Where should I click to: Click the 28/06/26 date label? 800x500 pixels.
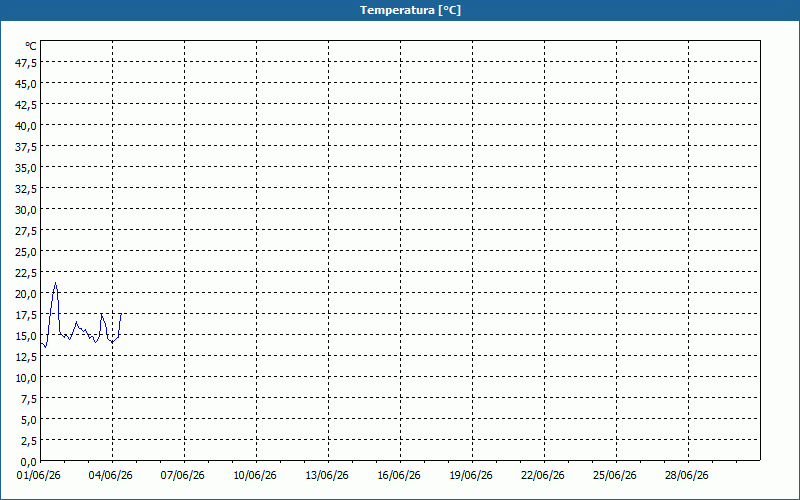tap(687, 476)
